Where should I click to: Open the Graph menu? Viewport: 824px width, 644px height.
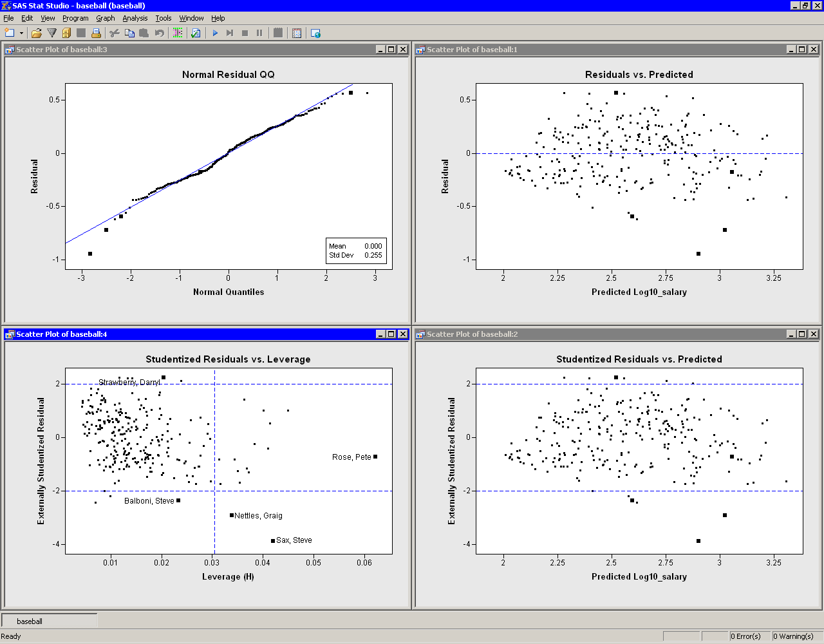tap(106, 18)
